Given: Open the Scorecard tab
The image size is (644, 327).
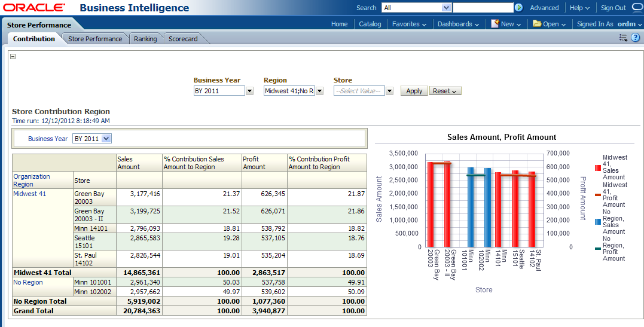Looking at the screenshot, I should (x=183, y=39).
